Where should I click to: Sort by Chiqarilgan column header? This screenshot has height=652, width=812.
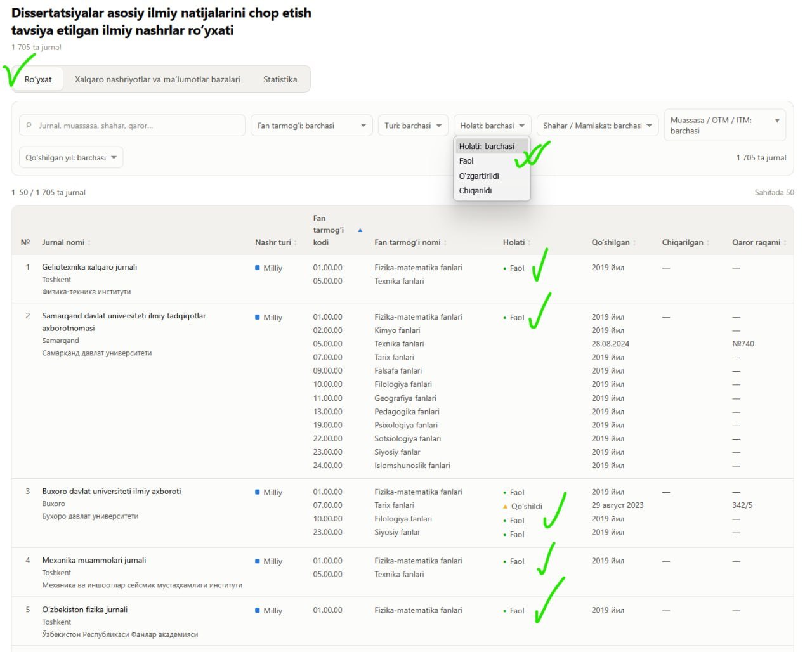(x=685, y=242)
